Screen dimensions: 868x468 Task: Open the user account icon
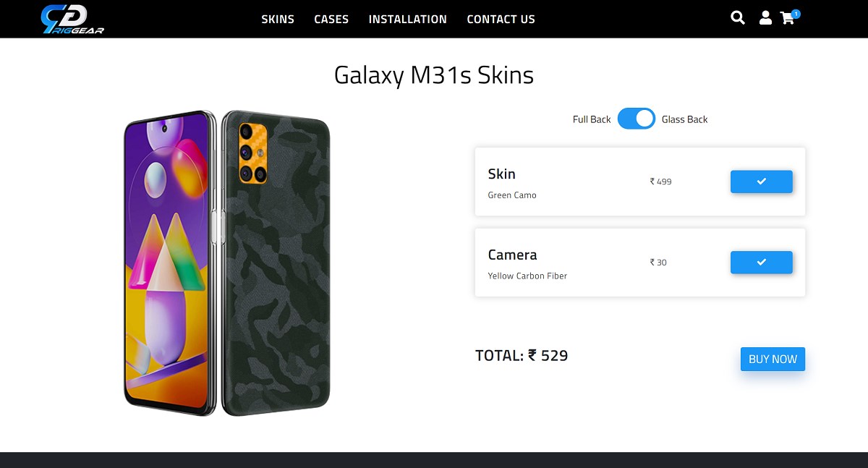(765, 18)
